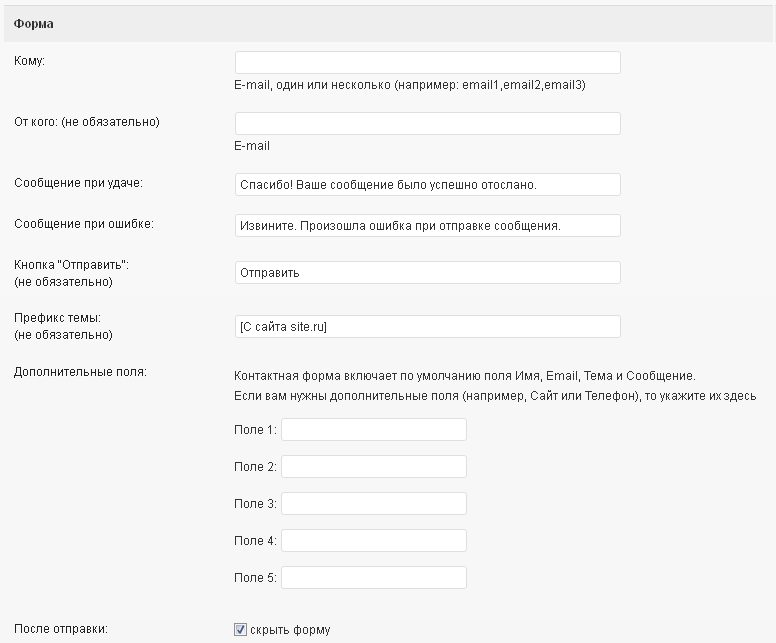Click the Поле 4 additional field input
This screenshot has height=643, width=776.
[x=374, y=541]
